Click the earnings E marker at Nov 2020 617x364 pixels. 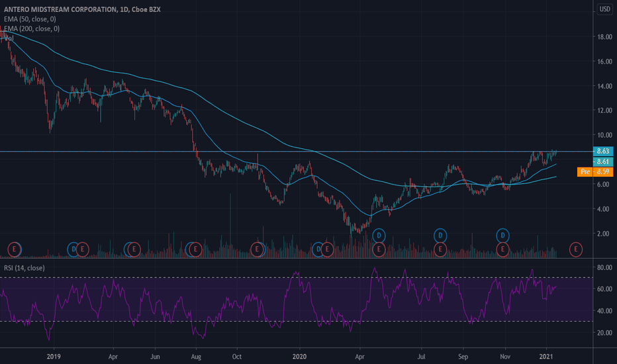click(x=502, y=250)
